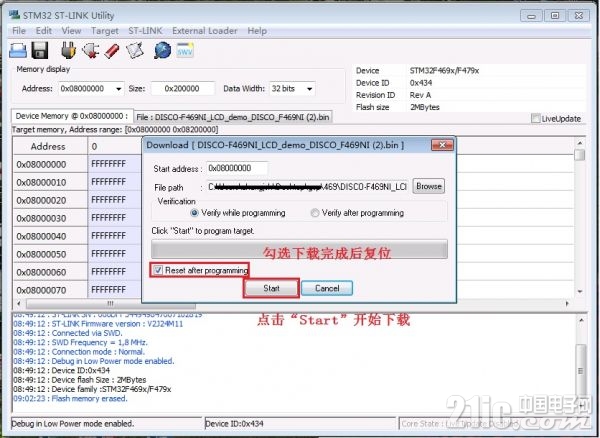Click log line 'Flash memory erased.'
The height and width of the screenshot is (438, 600).
[70, 399]
